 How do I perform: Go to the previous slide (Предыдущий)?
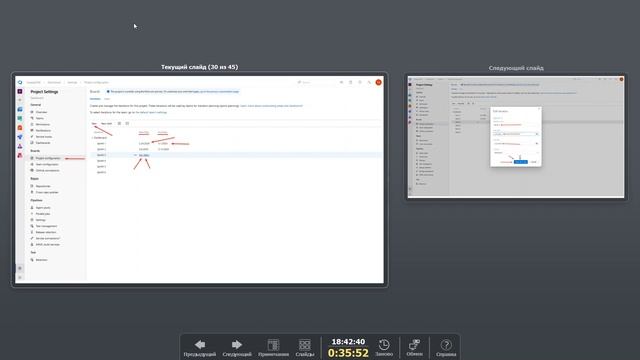point(200,348)
